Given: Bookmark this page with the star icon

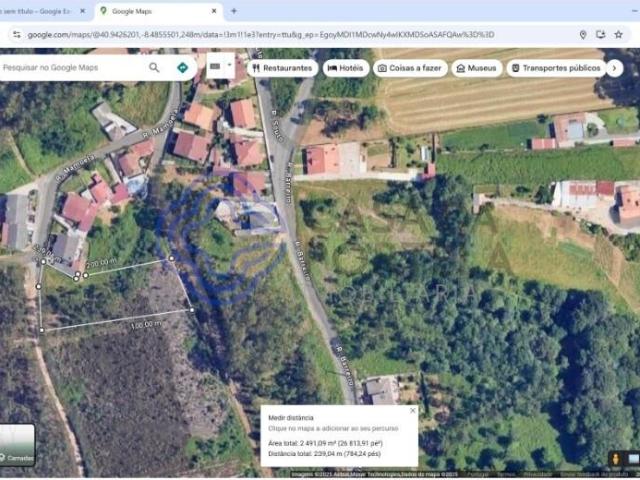Looking at the screenshot, I should [618, 35].
